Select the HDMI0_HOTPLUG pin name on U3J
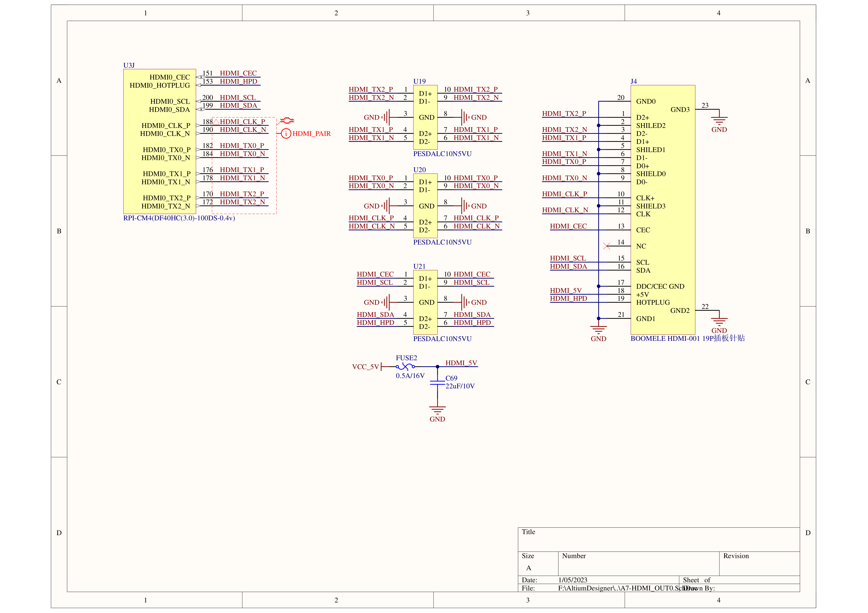 tap(160, 85)
